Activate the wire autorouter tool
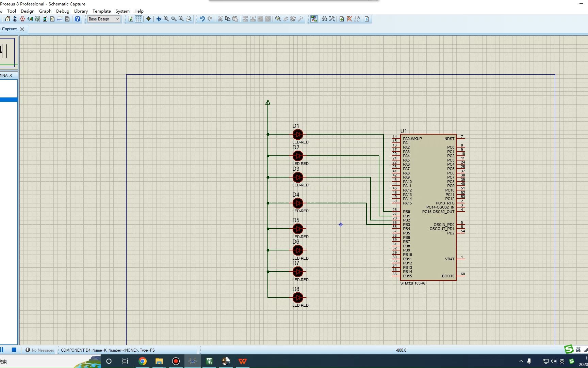 314,19
